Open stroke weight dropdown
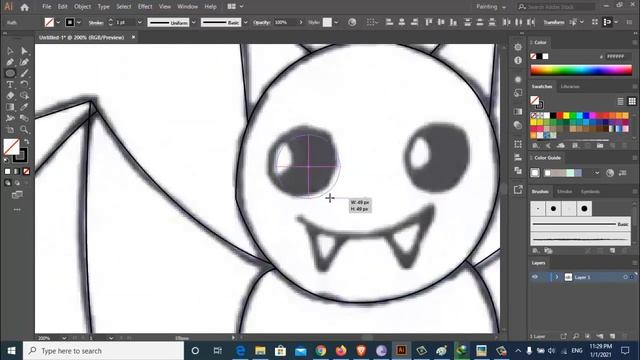 (139, 22)
